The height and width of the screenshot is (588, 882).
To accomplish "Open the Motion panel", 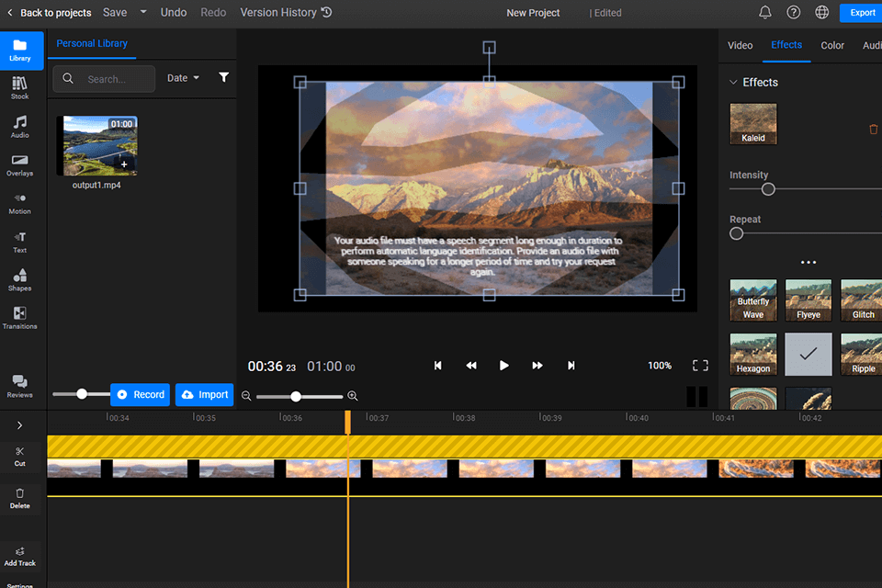I will 19,204.
